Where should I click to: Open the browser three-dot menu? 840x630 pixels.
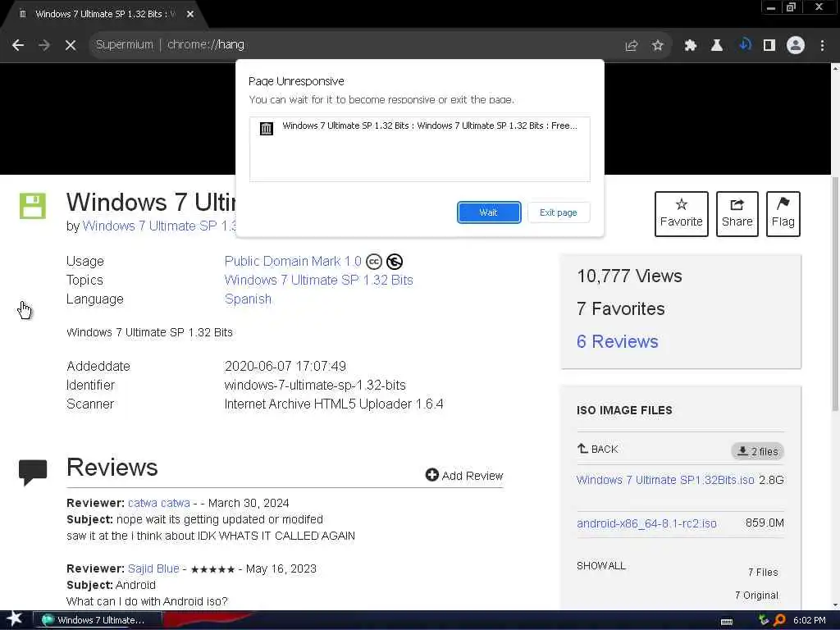(x=822, y=46)
